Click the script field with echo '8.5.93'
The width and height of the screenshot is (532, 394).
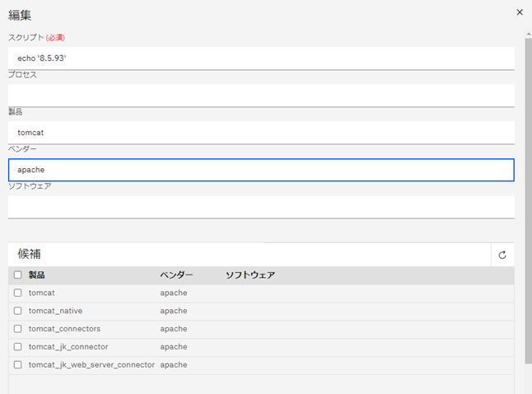[261, 59]
